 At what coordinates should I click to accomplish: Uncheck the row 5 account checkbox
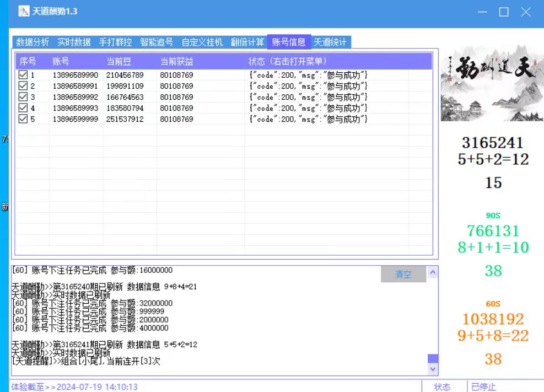[x=23, y=119]
